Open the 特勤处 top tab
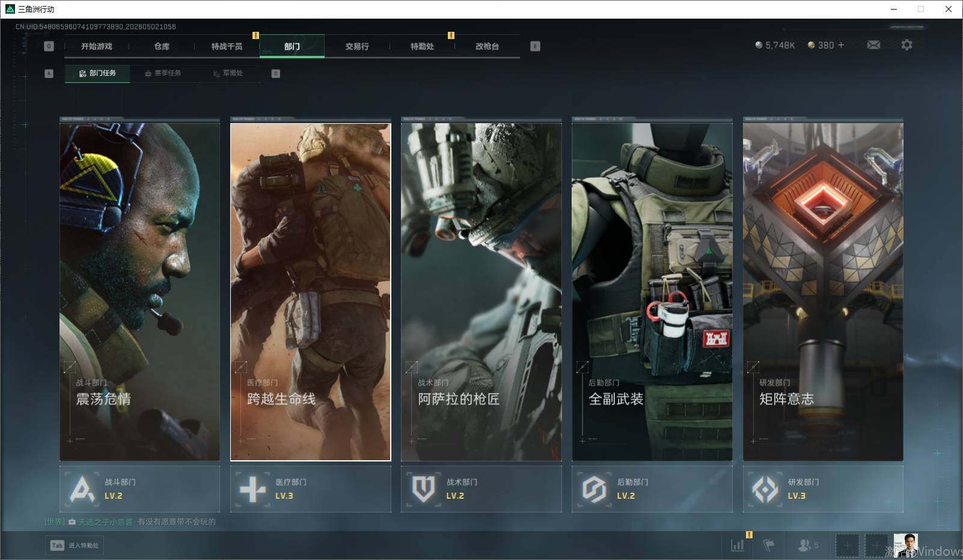This screenshot has height=560, width=963. pos(422,46)
